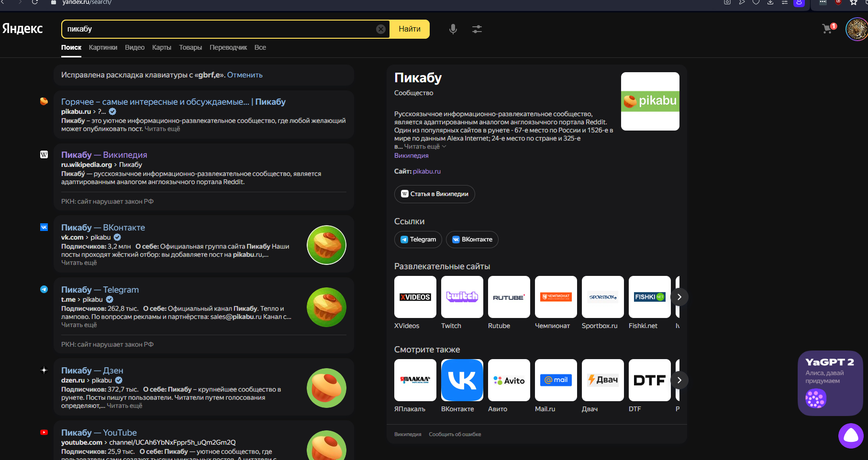Open the Статья в Википедии button
Screen dimensions: 868x460
[x=434, y=194]
